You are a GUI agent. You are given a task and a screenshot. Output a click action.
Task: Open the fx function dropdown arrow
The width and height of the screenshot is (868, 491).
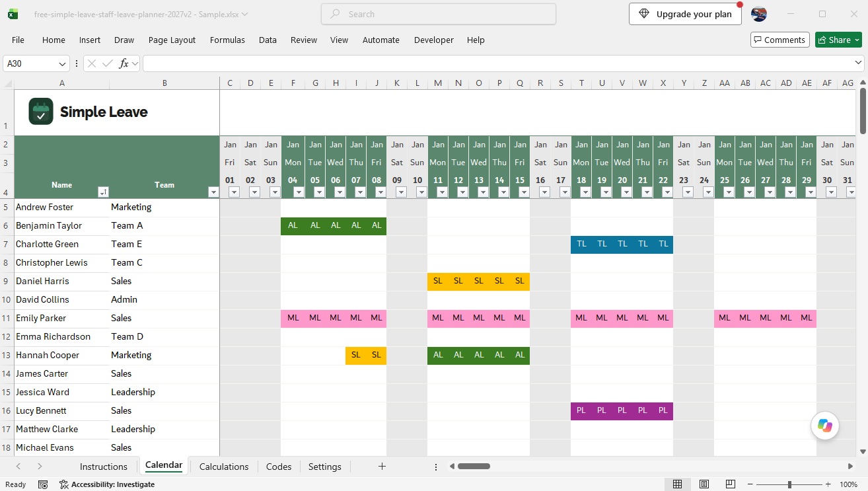(135, 63)
